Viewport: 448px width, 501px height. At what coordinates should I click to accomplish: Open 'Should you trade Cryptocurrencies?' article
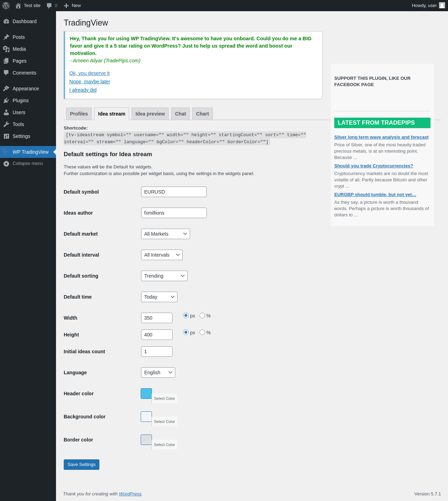(x=373, y=166)
